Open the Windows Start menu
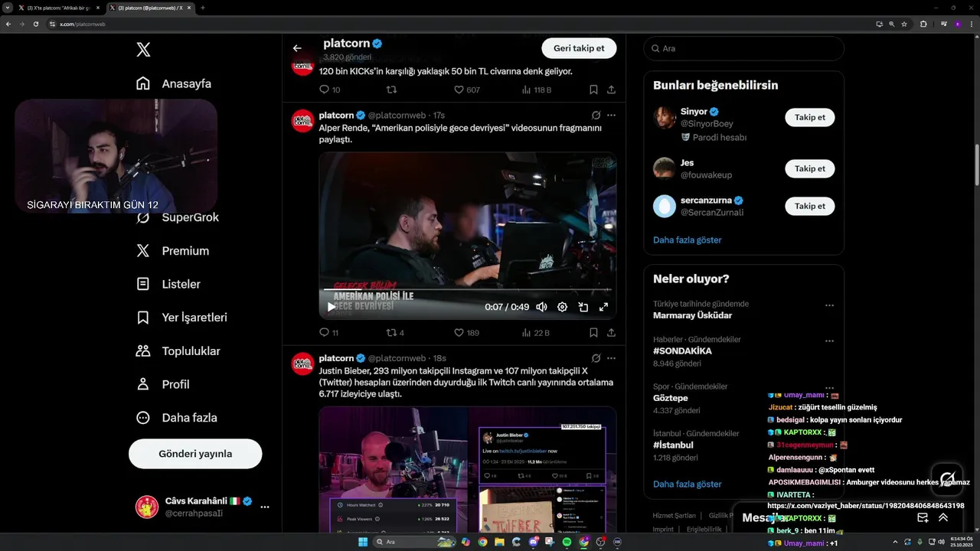980x551 pixels. [362, 542]
